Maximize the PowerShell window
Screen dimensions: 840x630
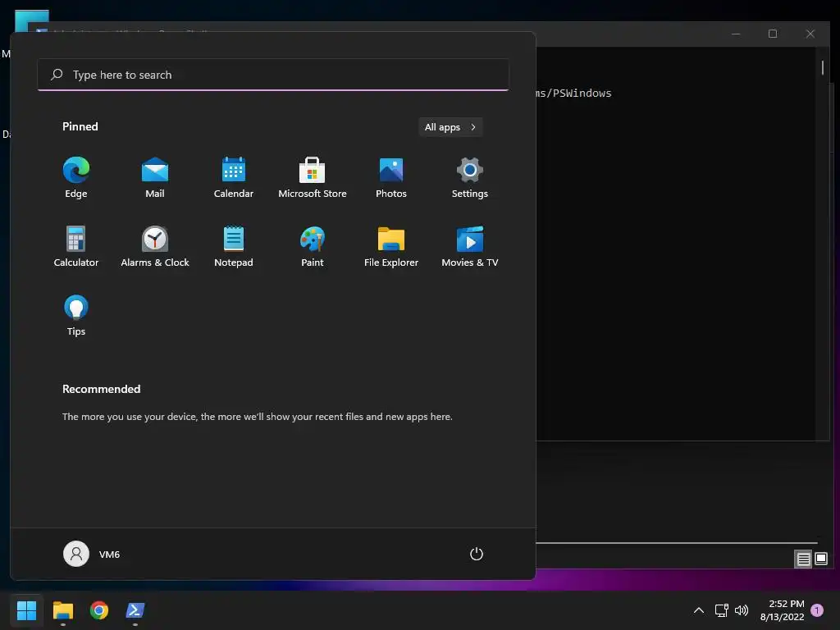tap(773, 34)
